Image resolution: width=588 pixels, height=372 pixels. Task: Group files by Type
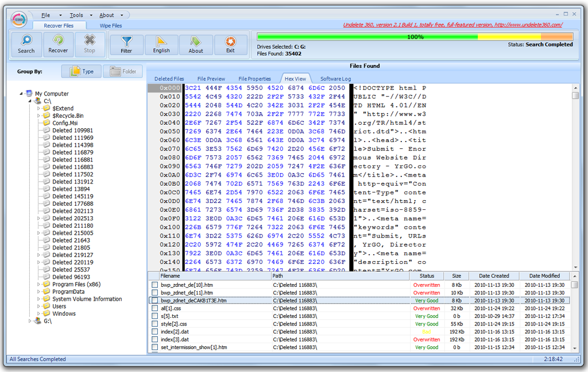click(x=82, y=71)
